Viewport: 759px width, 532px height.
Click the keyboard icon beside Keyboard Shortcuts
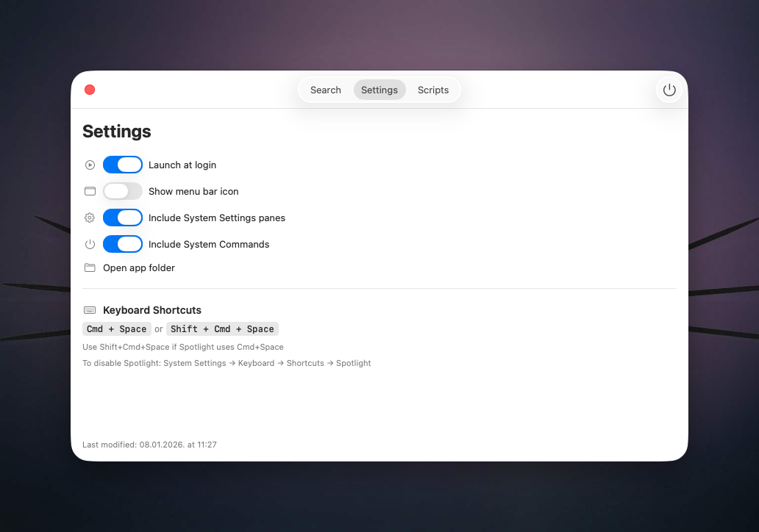point(90,310)
